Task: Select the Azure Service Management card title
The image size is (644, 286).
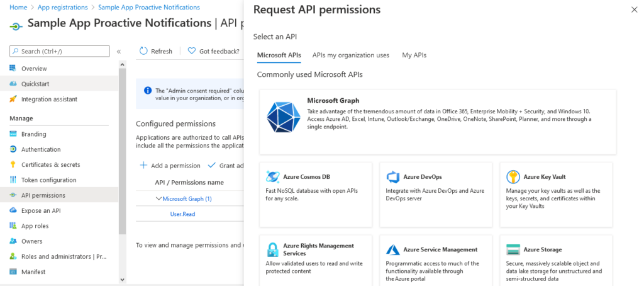Action: [440, 250]
